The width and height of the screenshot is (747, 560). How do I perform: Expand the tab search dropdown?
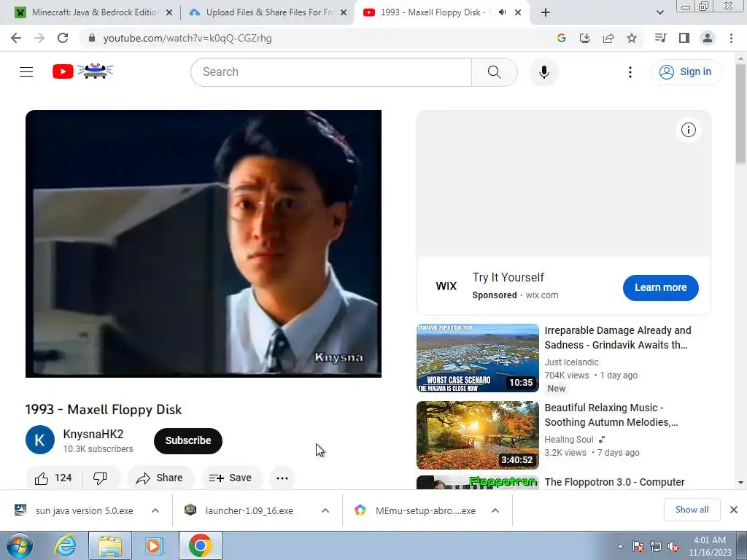(x=659, y=12)
